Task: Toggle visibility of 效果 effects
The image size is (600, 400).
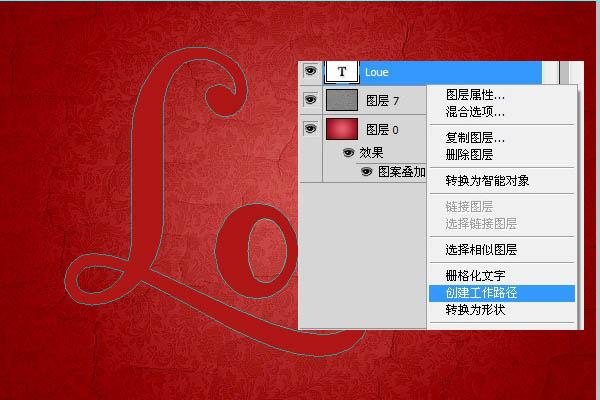Action: pyautogui.click(x=348, y=153)
